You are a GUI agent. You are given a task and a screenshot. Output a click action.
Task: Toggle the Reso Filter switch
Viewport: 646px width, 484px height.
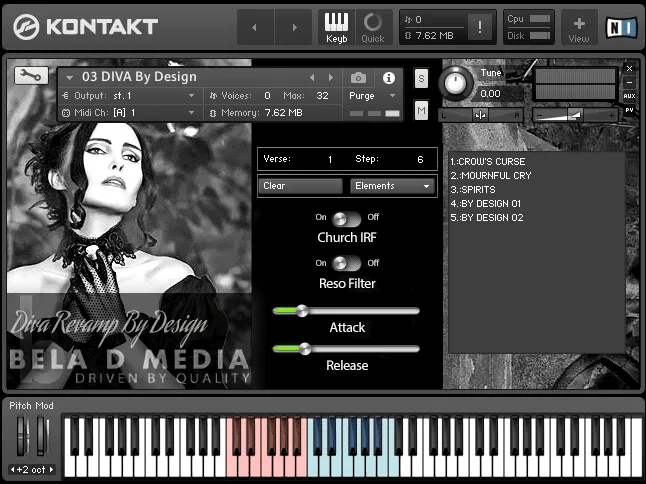point(346,264)
